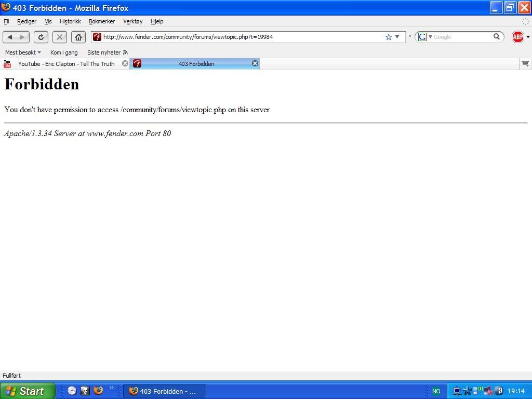Open the Siste nyheter feed bookmark
532x399 pixels.
click(x=107, y=52)
